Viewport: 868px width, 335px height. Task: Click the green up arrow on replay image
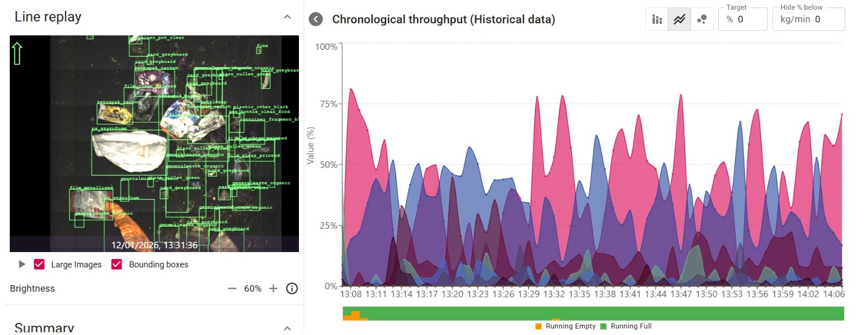coord(17,53)
